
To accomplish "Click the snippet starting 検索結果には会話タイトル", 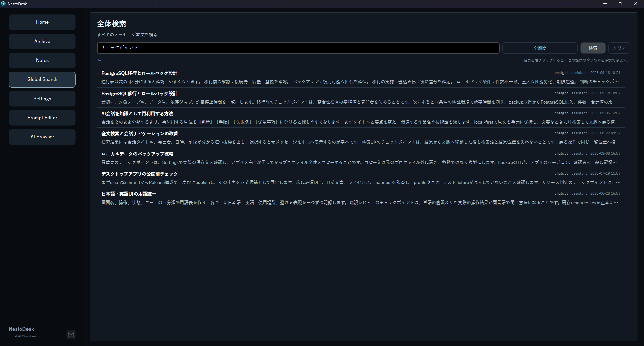I will (x=361, y=142).
